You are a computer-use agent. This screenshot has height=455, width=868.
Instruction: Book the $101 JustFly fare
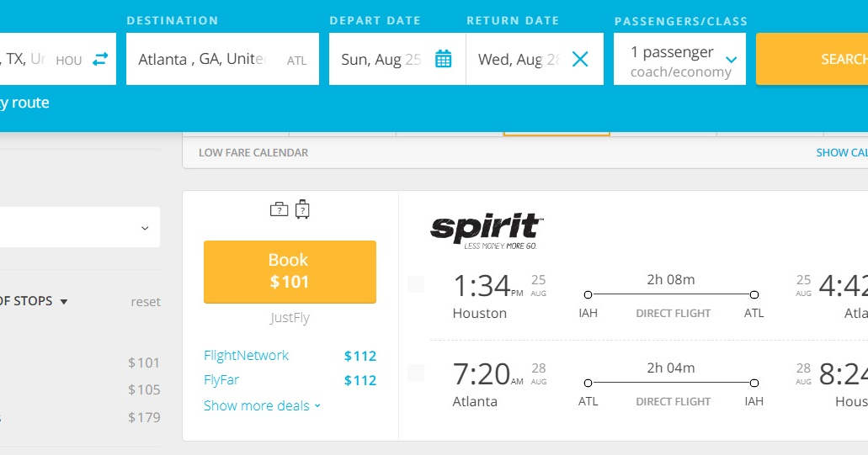click(x=290, y=272)
